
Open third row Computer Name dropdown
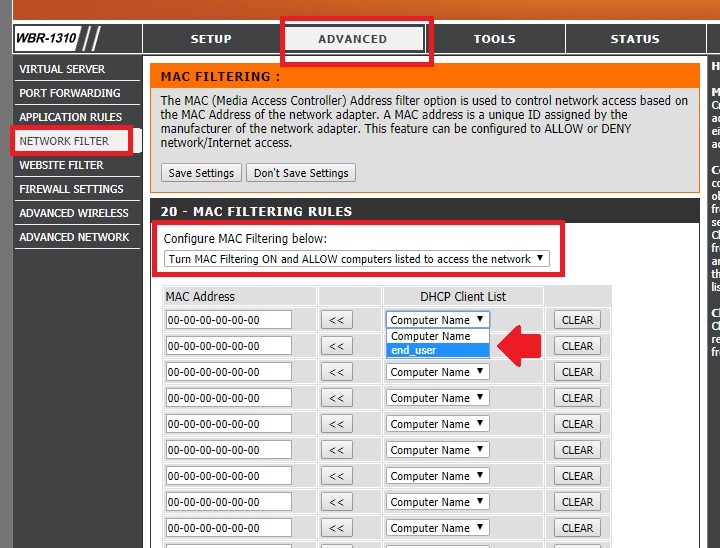pyautogui.click(x=438, y=372)
